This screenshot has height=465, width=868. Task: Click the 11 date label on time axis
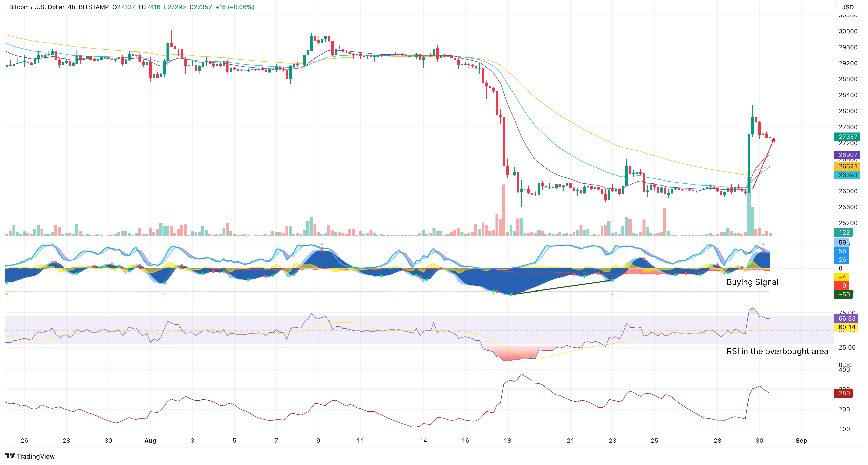[361, 440]
